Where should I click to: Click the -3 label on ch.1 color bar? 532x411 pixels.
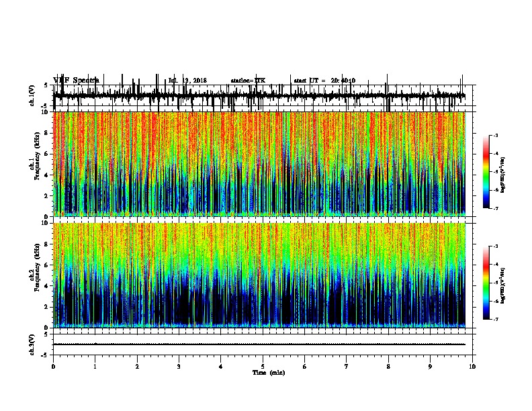496,136
